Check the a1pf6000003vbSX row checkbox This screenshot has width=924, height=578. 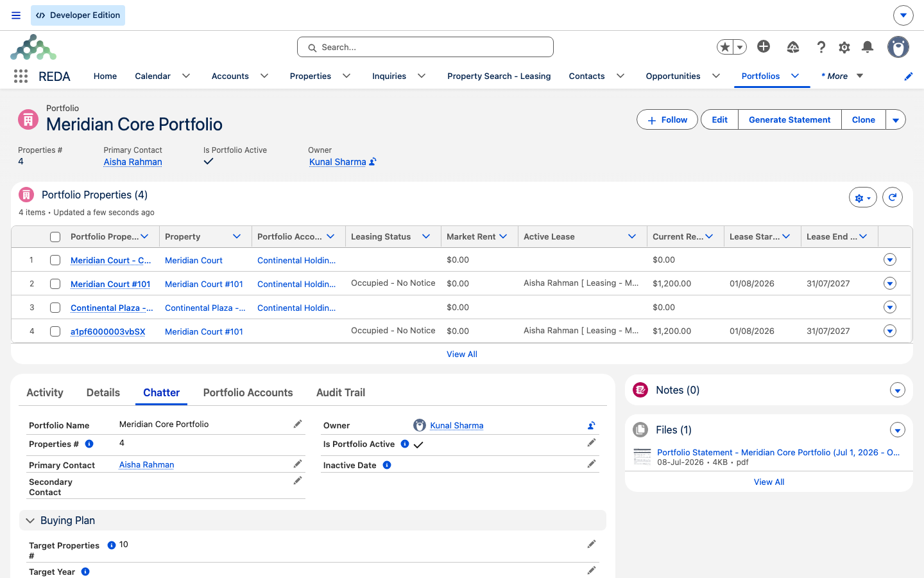click(55, 331)
